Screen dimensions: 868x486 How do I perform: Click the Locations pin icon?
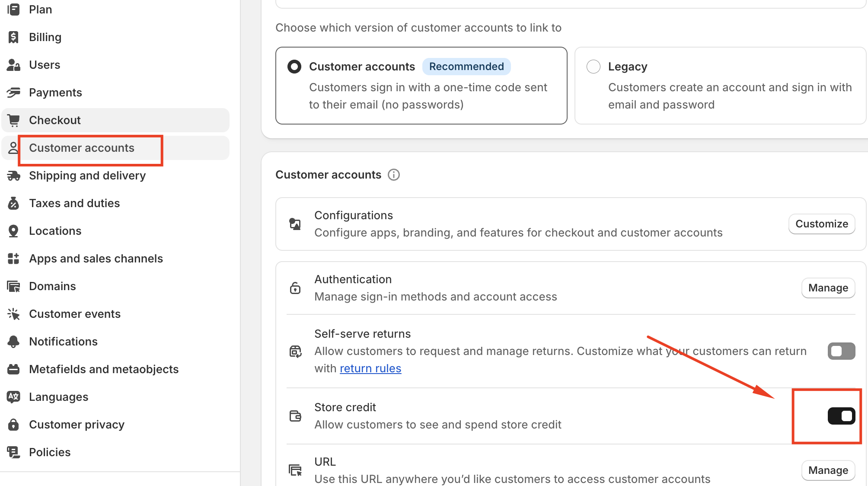(13, 231)
